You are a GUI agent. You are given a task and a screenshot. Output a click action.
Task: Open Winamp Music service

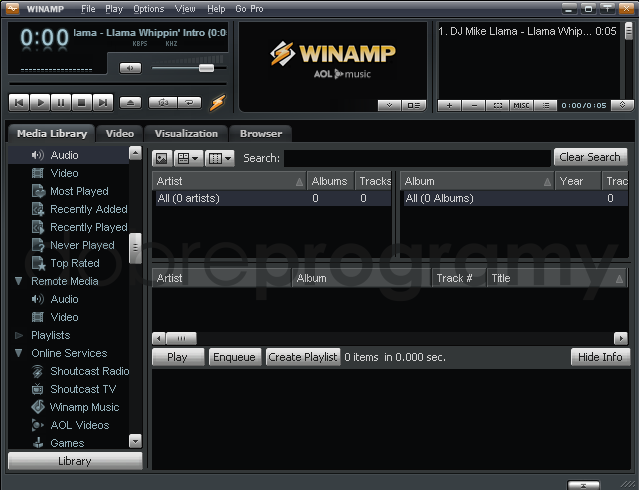point(84,407)
